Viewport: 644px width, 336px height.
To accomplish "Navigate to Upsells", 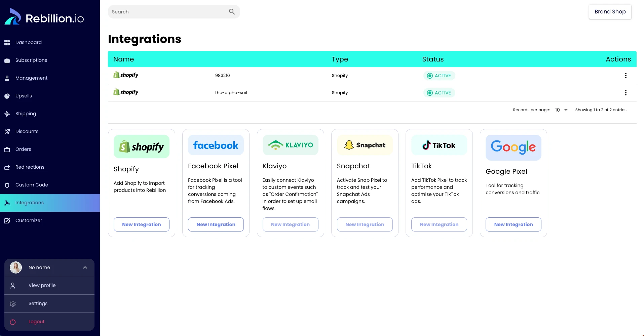I will pos(50,96).
